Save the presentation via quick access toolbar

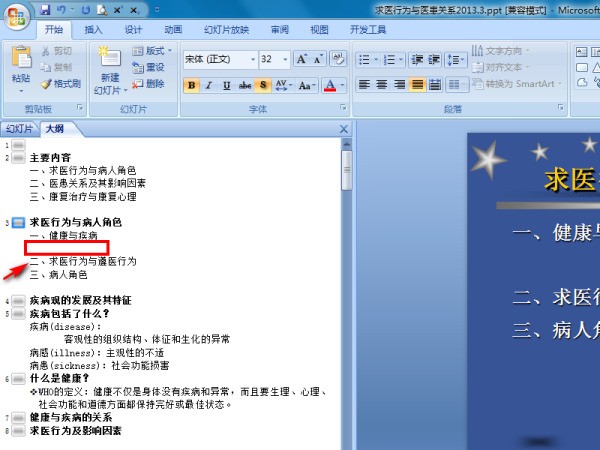(46, 10)
